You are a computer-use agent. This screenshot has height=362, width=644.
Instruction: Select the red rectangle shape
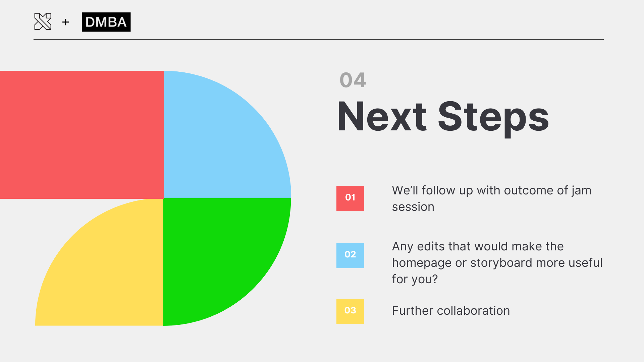click(x=82, y=134)
